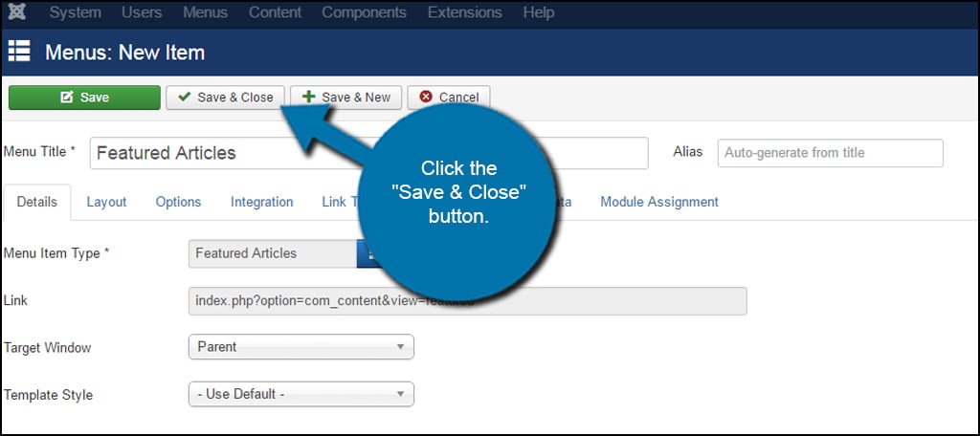Open the Extensions menu
The image size is (980, 436).
pyautogui.click(x=464, y=12)
